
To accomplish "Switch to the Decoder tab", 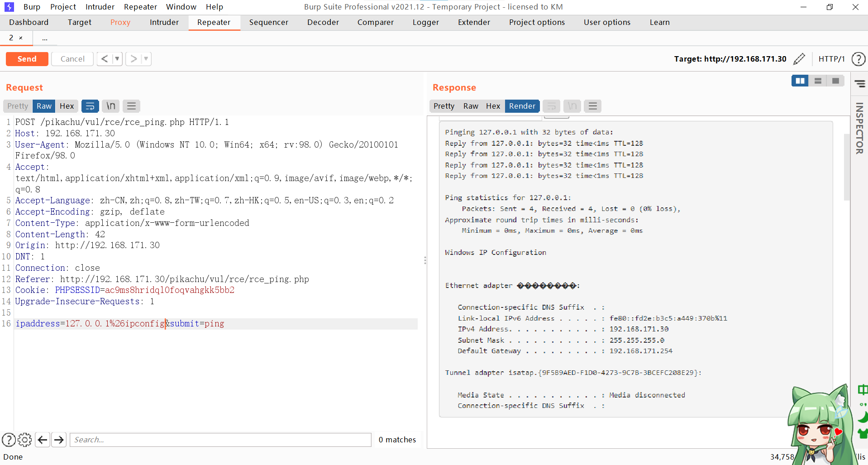I will (323, 22).
